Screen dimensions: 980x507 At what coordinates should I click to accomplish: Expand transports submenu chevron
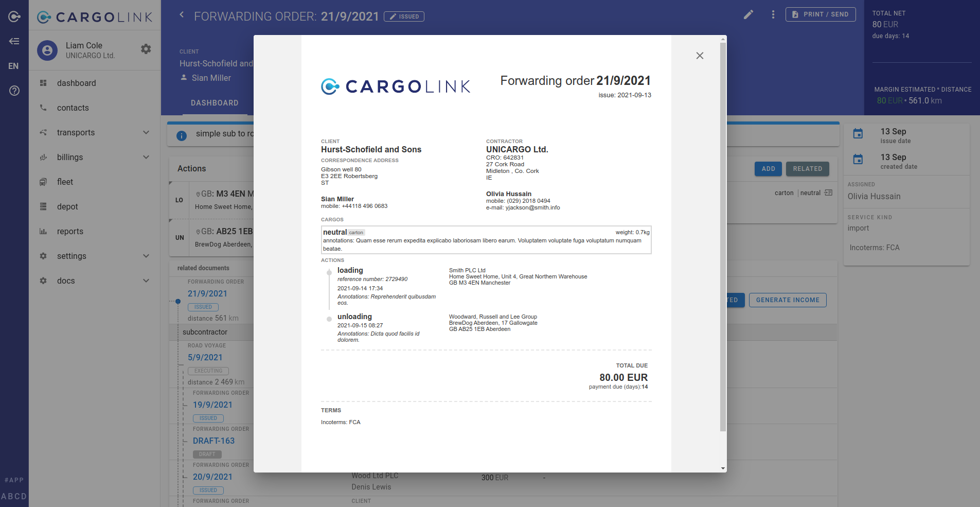click(146, 132)
